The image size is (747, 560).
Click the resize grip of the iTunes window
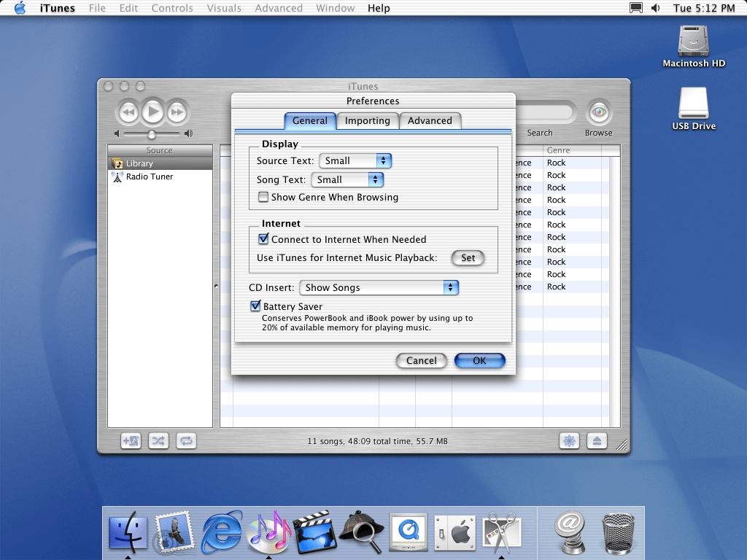tap(622, 445)
